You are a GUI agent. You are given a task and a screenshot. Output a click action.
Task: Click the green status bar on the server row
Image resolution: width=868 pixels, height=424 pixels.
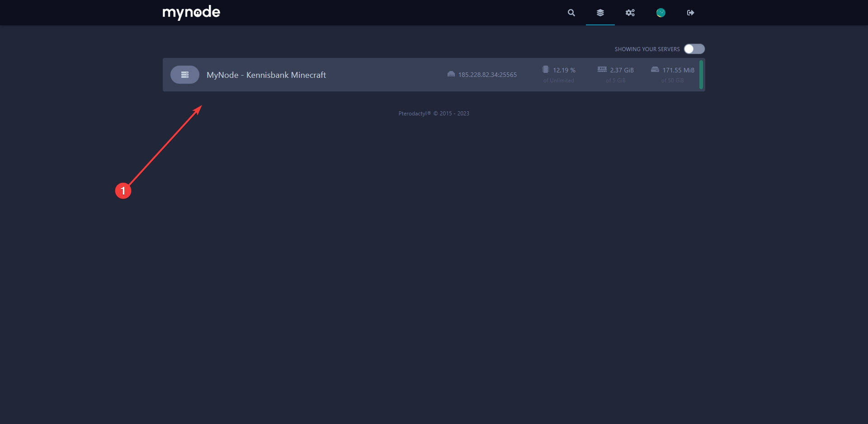tap(701, 75)
